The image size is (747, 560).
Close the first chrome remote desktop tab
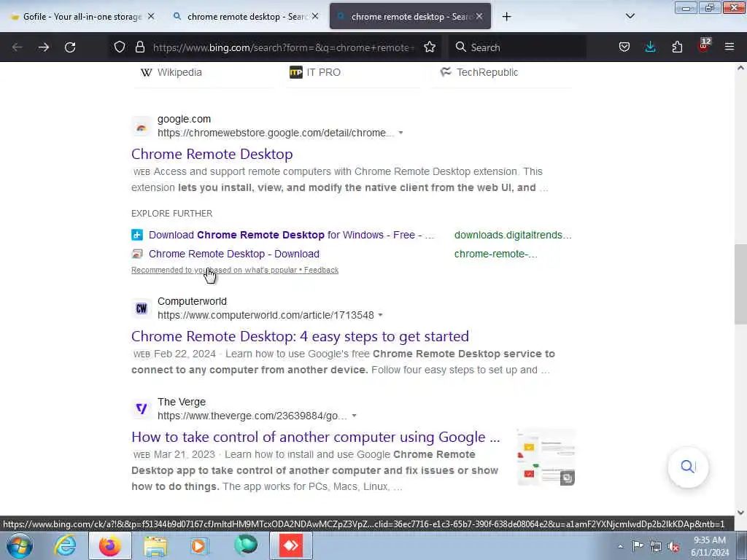point(315,16)
